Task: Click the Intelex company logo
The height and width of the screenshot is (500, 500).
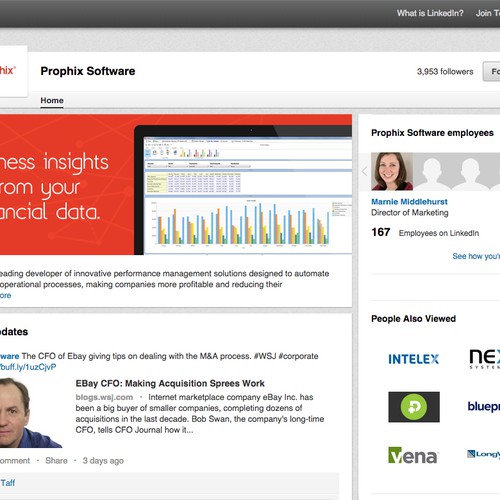Action: [413, 359]
